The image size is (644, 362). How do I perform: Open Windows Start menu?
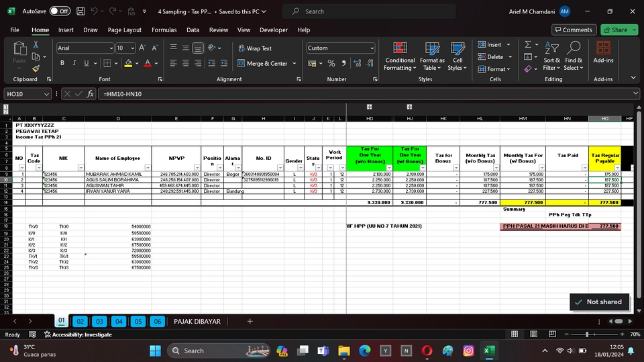(x=155, y=351)
